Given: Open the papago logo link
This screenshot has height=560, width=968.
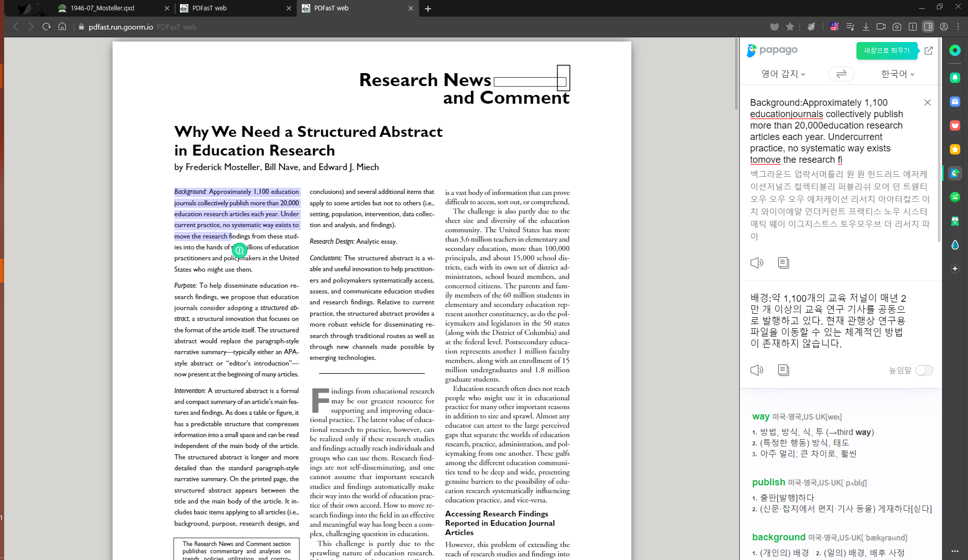Looking at the screenshot, I should pyautogui.click(x=772, y=50).
